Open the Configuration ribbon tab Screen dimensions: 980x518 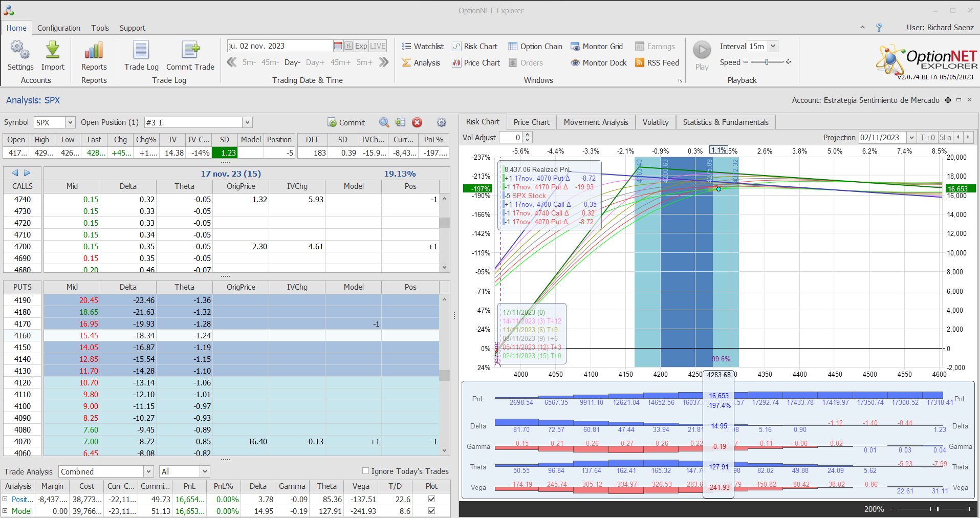(58, 28)
